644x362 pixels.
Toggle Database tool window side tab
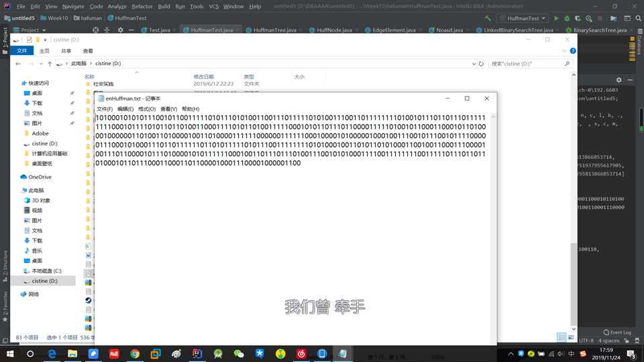pos(640,41)
